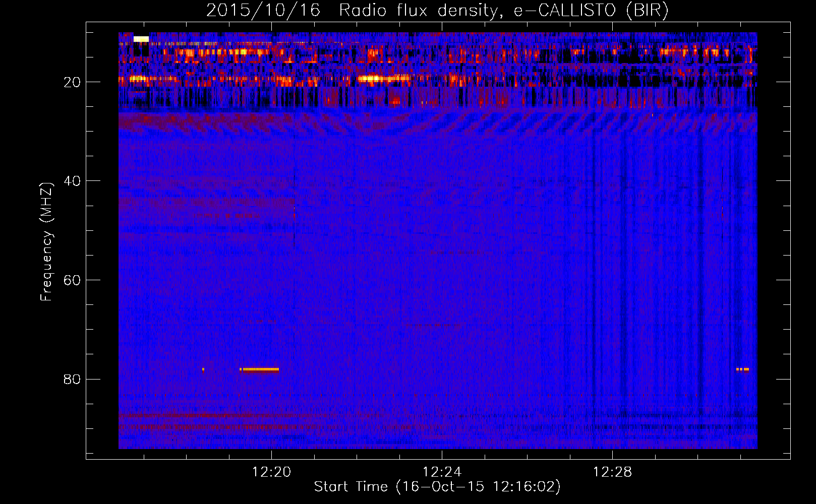Click the bright white patch at top-left of spectrogram
The height and width of the screenshot is (504, 816).
(141, 39)
